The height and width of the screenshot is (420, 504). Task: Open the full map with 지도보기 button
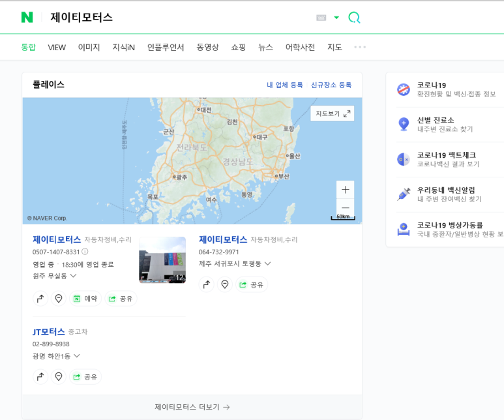(333, 113)
